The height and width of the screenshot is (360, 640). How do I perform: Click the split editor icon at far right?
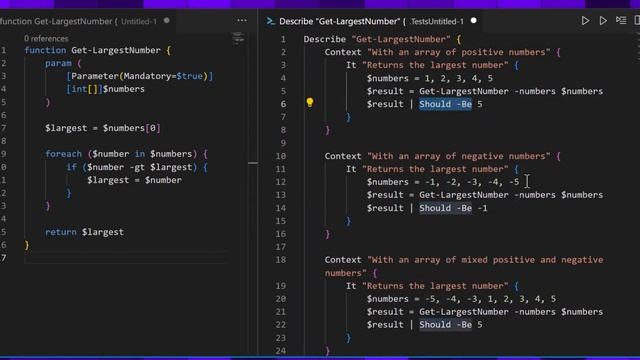637,20
